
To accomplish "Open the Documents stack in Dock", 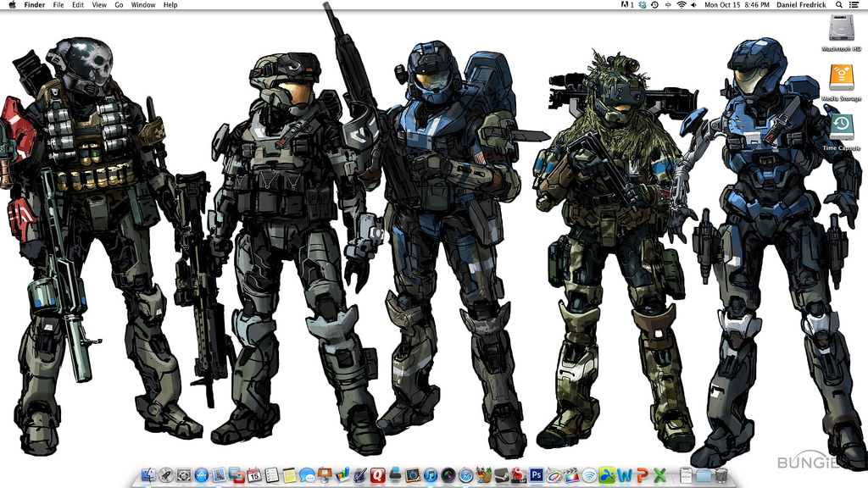I will coord(685,474).
